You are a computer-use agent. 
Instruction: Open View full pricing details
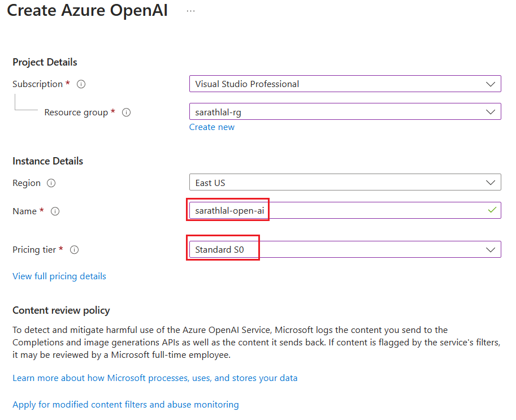coord(59,276)
